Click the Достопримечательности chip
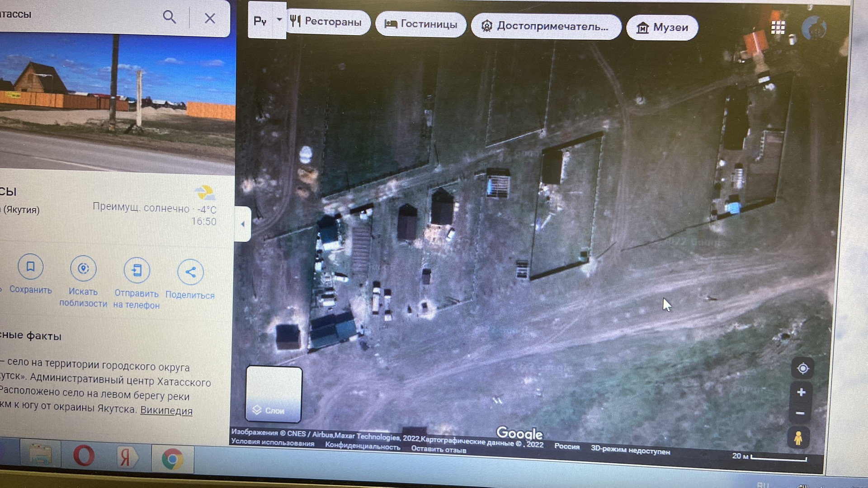The image size is (868, 488). [546, 26]
